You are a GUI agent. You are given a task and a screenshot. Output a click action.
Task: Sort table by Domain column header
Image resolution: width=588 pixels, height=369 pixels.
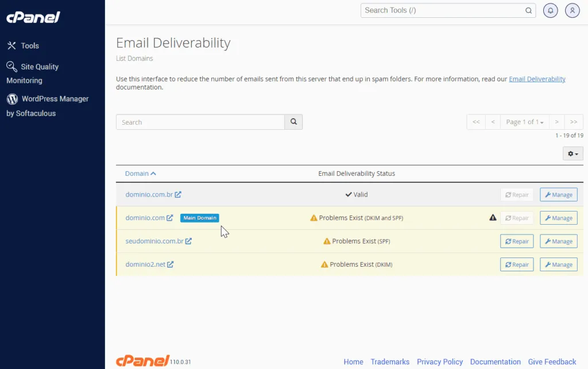[x=140, y=174]
